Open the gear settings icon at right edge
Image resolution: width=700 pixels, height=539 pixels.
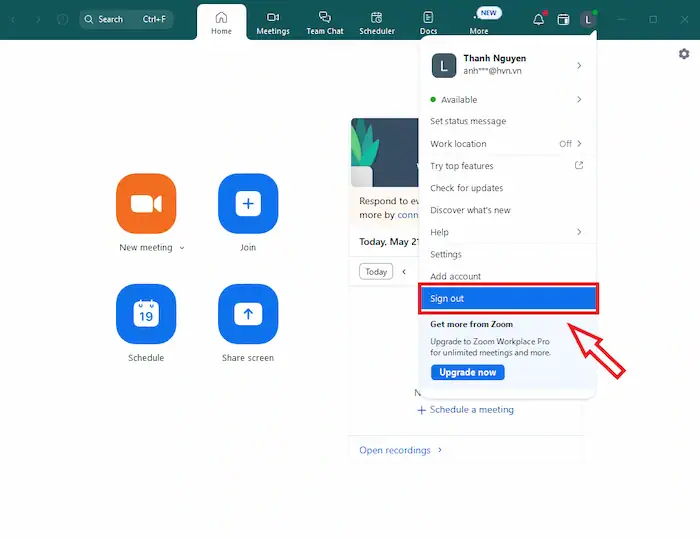coord(684,54)
